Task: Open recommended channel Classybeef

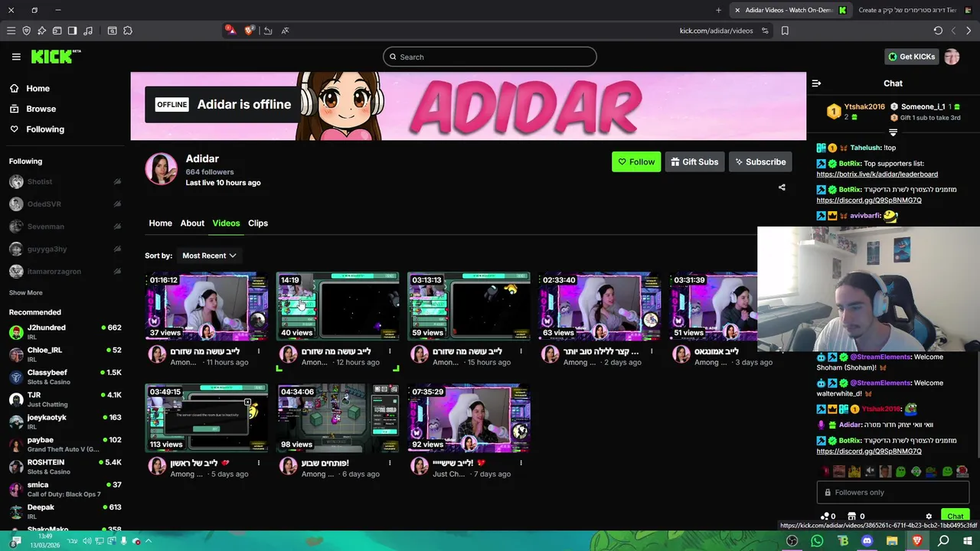Action: [65, 377]
